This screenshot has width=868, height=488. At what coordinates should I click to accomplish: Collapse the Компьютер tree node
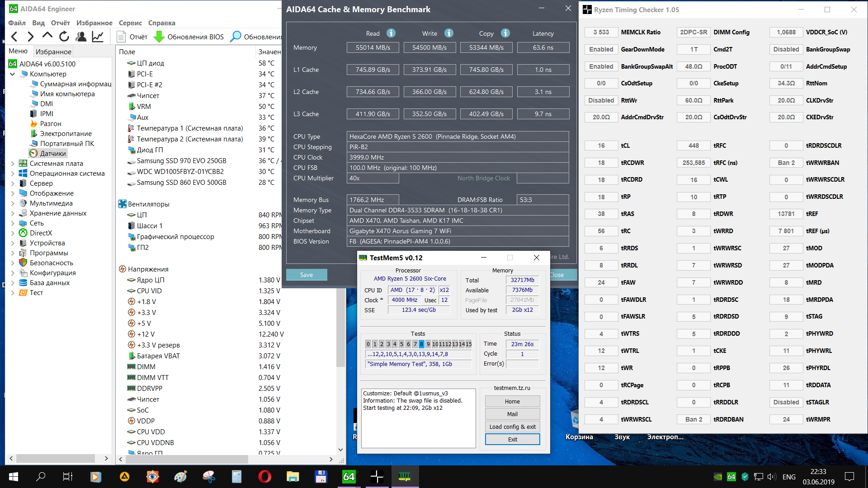tap(13, 74)
